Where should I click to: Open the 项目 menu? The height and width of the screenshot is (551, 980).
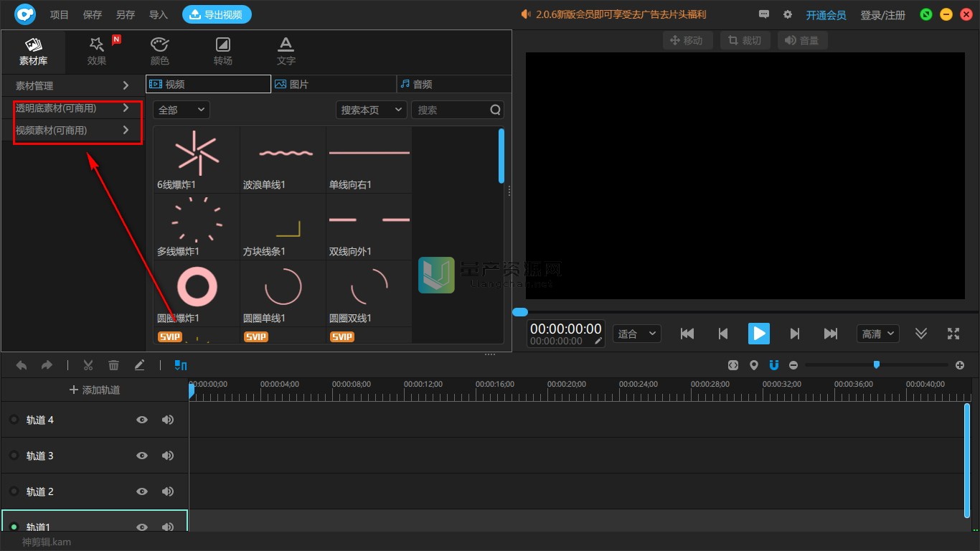60,14
